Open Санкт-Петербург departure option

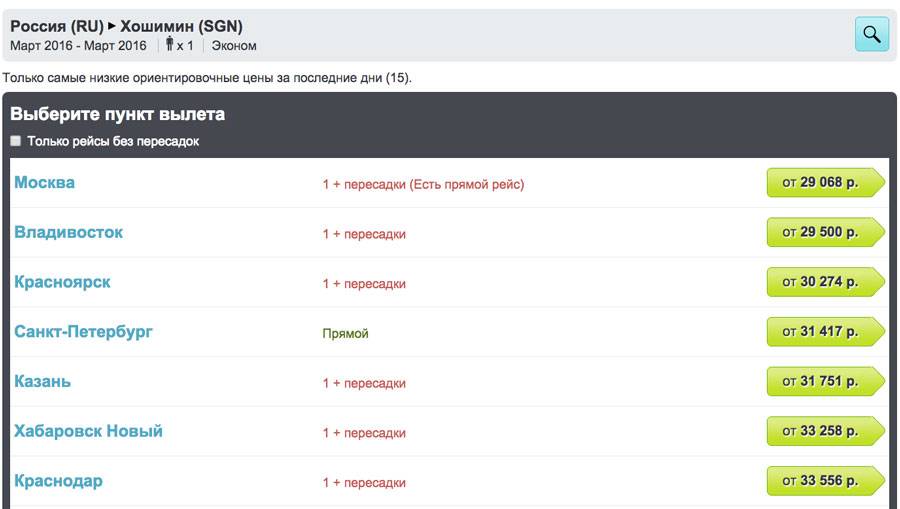[x=83, y=331]
